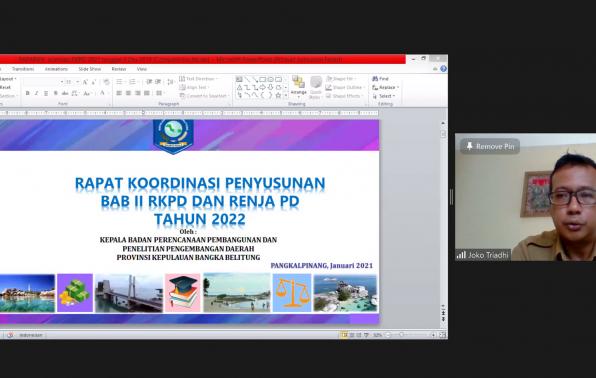Align text left

pos(119,93)
